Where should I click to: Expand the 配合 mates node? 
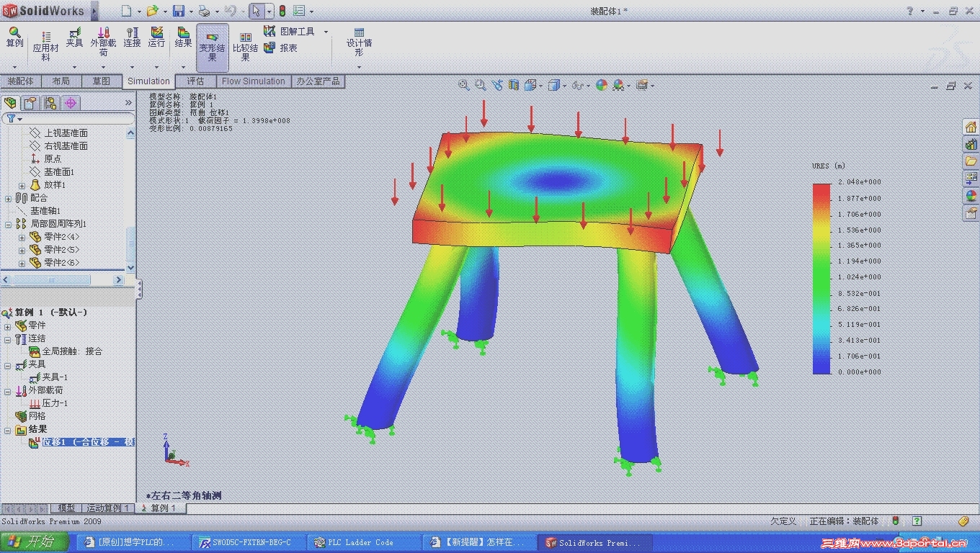click(8, 198)
